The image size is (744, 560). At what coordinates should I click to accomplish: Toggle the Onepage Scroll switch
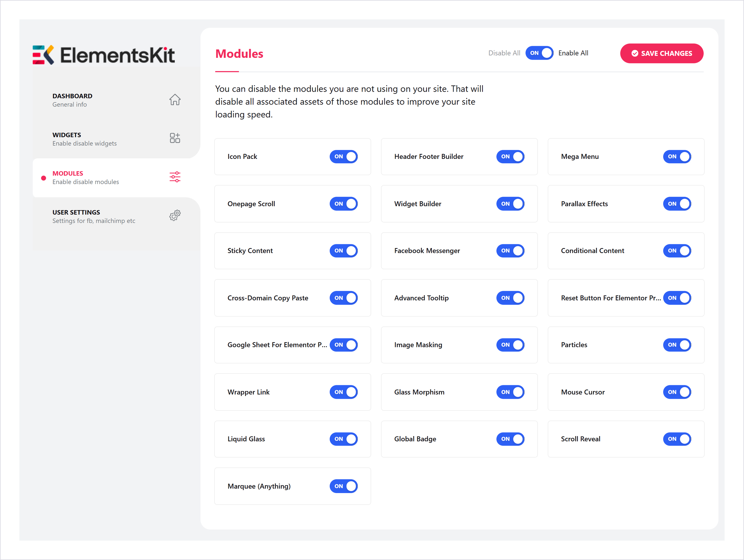point(343,204)
